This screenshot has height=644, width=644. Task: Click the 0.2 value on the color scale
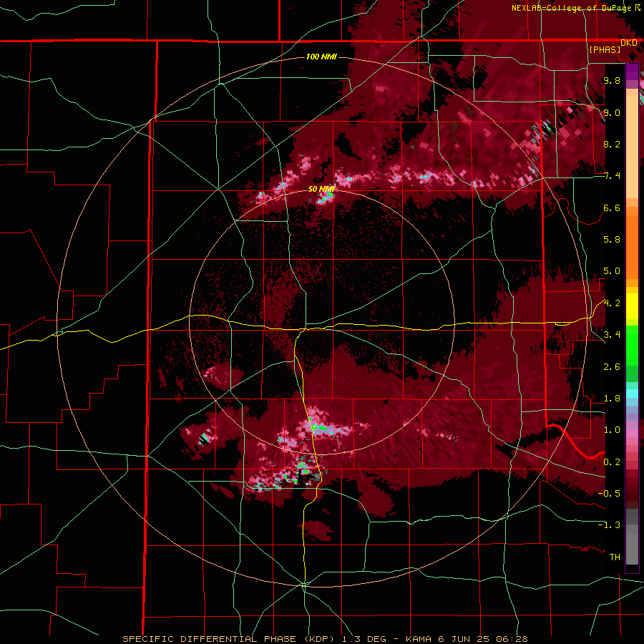[x=612, y=462]
